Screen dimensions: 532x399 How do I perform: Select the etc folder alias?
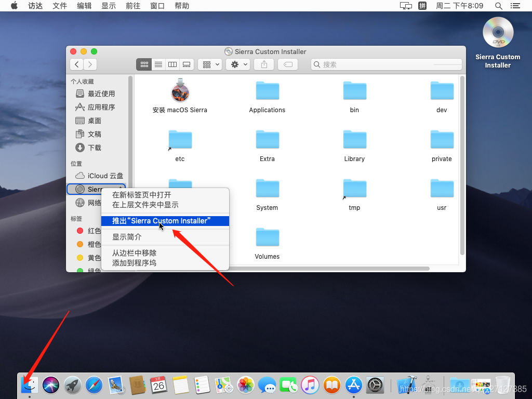180,146
